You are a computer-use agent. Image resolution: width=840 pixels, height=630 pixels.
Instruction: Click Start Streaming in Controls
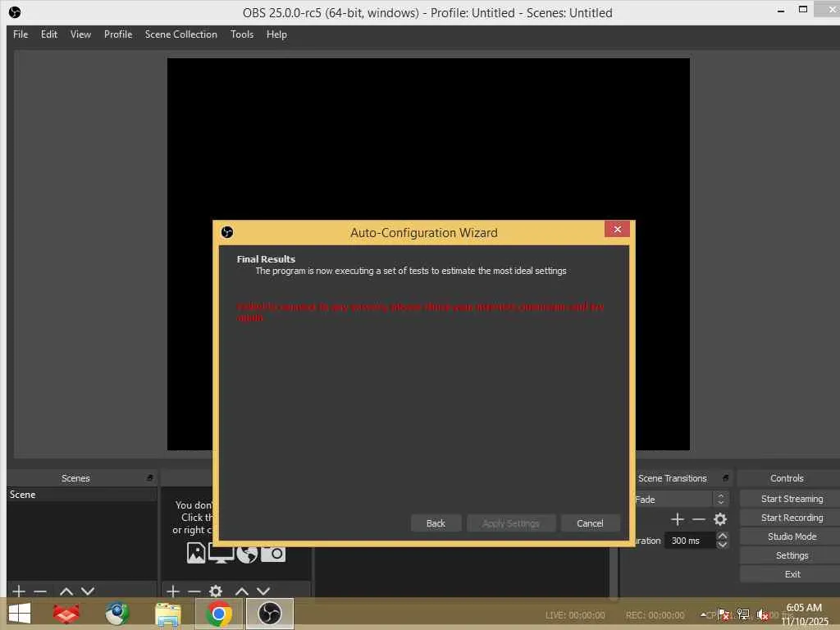[x=792, y=499]
